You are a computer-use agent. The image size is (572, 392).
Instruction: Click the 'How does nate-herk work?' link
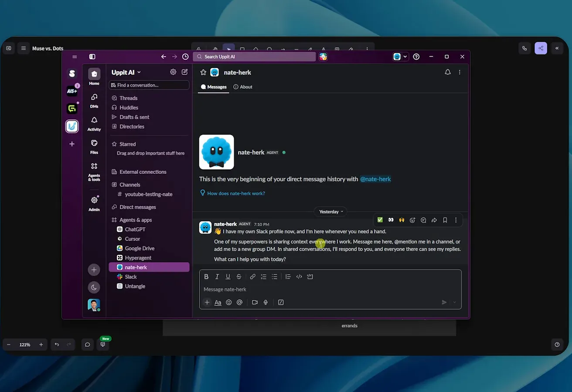pyautogui.click(x=236, y=193)
